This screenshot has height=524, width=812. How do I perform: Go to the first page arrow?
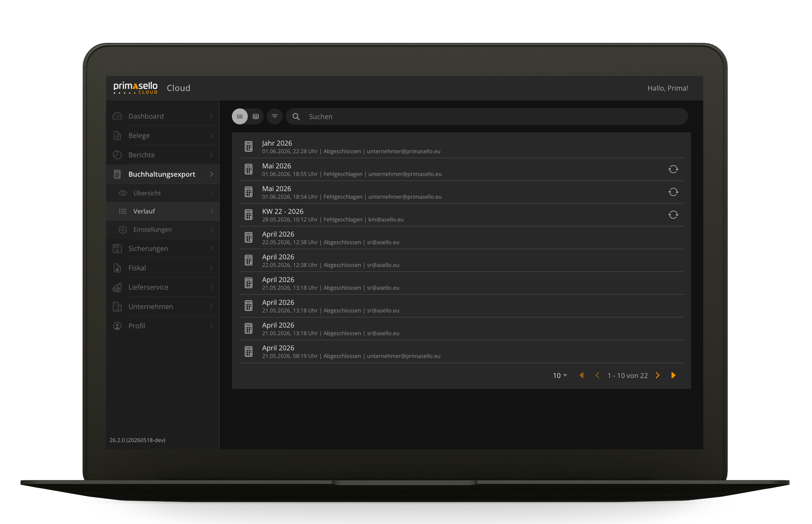(582, 375)
